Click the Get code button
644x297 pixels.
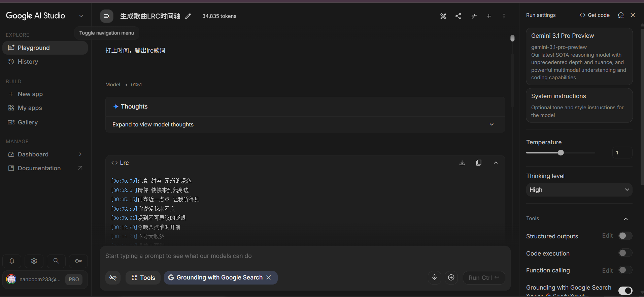pos(595,15)
